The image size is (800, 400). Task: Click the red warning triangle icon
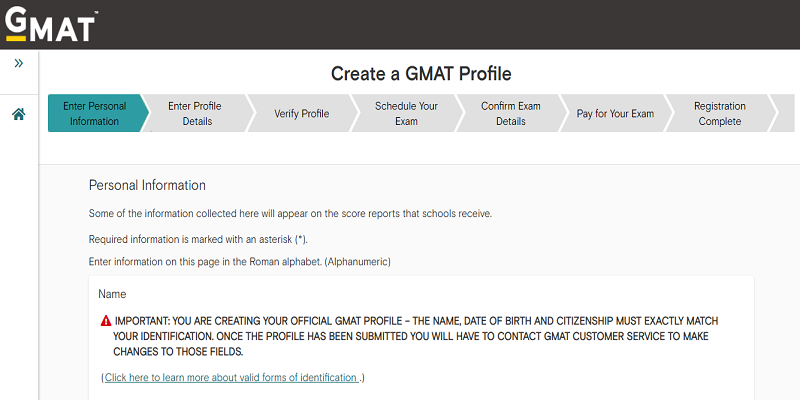[106, 321]
